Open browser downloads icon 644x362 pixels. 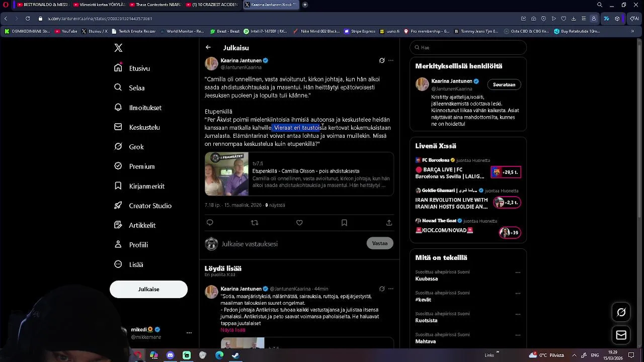[x=574, y=19]
